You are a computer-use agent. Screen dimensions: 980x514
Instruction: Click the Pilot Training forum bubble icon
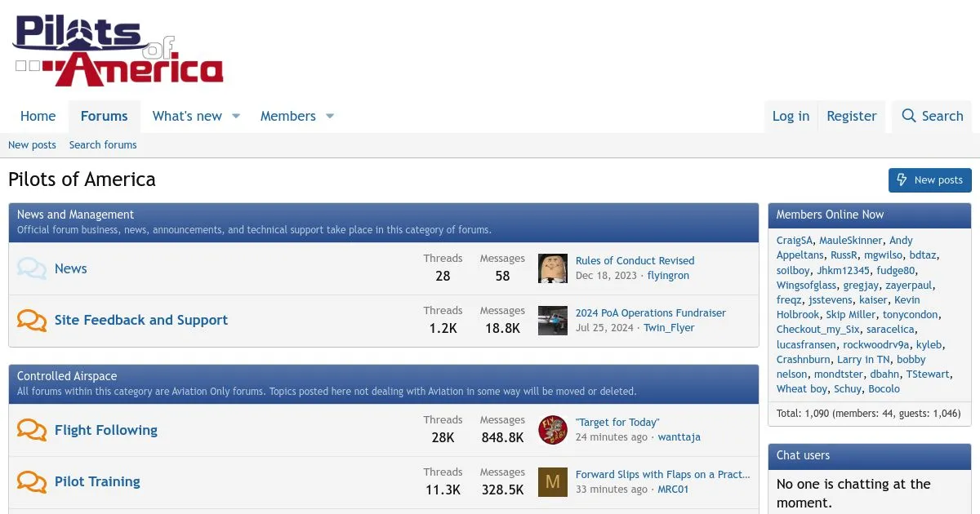coord(32,481)
